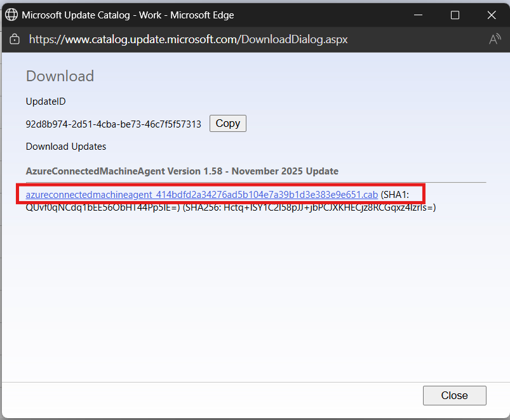Click the Download heading
This screenshot has width=510, height=420.
60,76
